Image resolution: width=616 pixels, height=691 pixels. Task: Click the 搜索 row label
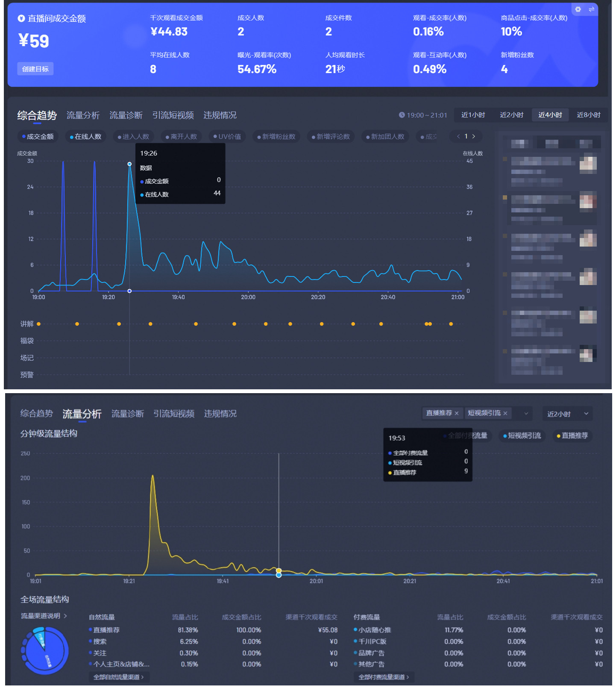pyautogui.click(x=100, y=641)
